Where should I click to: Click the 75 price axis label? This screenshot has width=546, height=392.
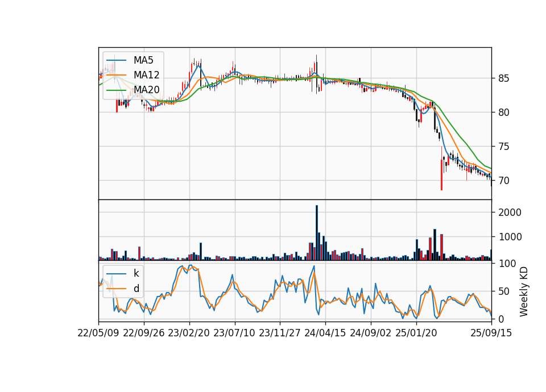503,147
